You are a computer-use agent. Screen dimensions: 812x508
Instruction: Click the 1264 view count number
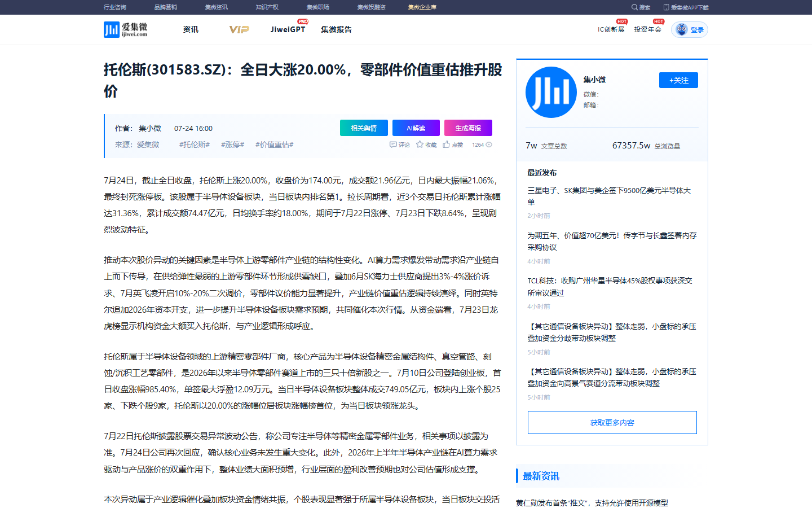[x=478, y=144]
